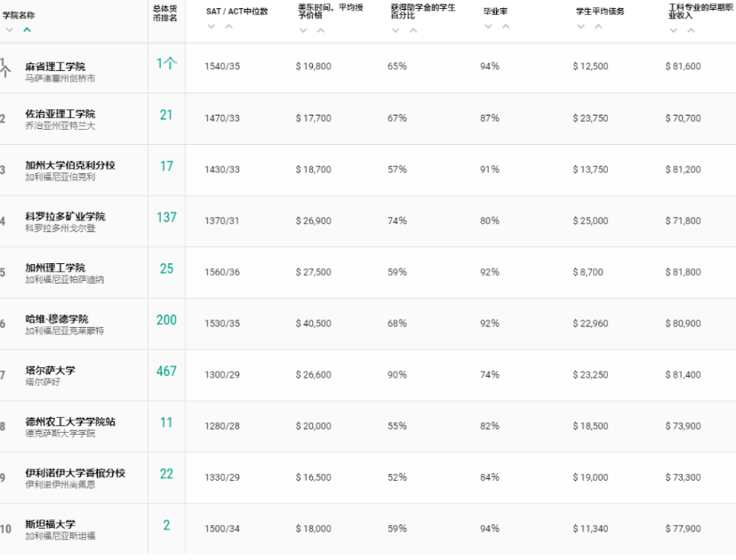Sort 学院名称 column descending with down arrow
The width and height of the screenshot is (736, 560).
click(10, 29)
